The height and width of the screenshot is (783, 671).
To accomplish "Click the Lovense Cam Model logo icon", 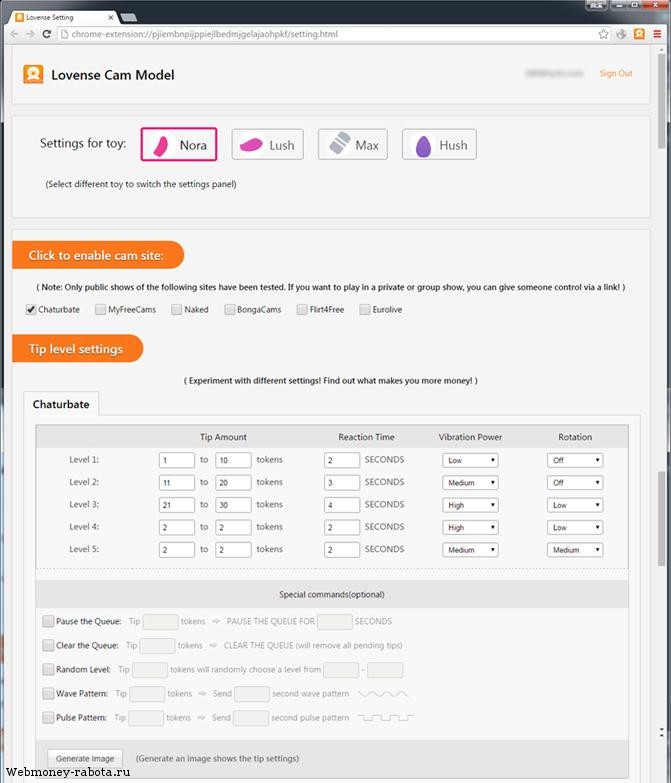I will coord(33,74).
